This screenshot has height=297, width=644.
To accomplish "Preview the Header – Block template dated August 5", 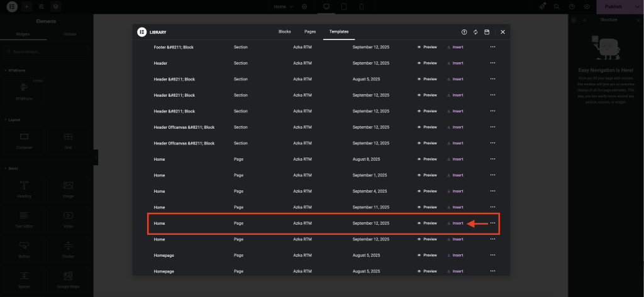I will [427, 79].
